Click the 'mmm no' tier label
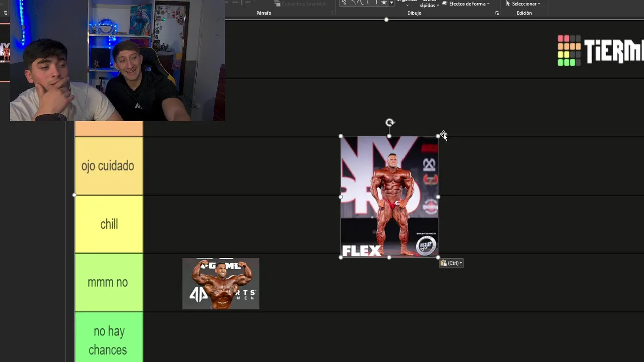 pos(109,283)
